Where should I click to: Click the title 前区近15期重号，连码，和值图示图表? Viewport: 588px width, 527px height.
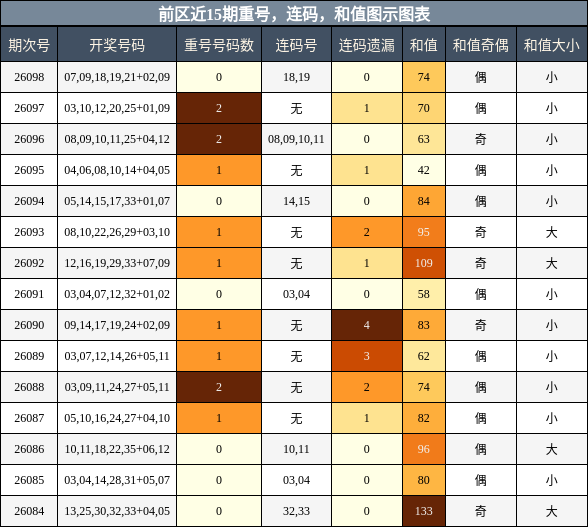point(294,14)
